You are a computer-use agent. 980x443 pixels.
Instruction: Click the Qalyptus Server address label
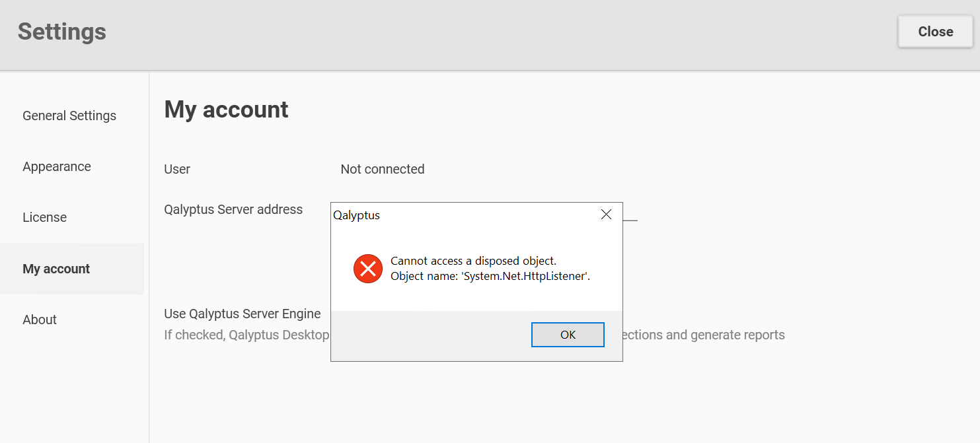(233, 209)
